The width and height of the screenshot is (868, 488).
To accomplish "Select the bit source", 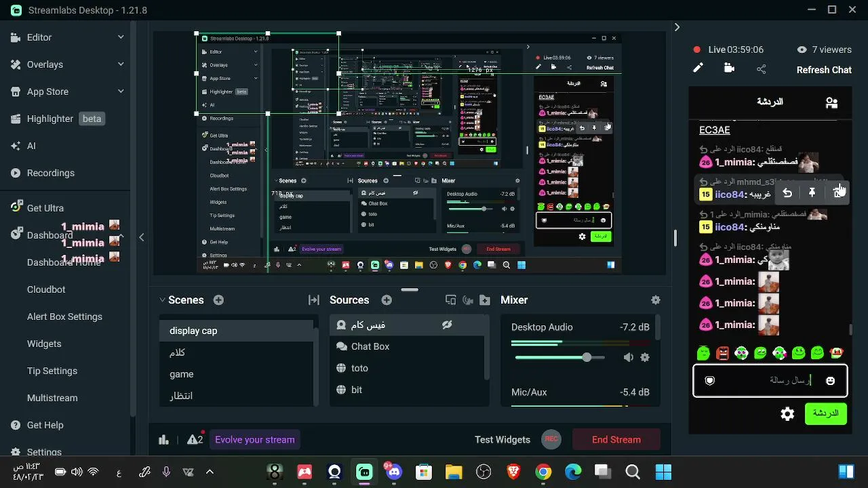I will pos(408,390).
